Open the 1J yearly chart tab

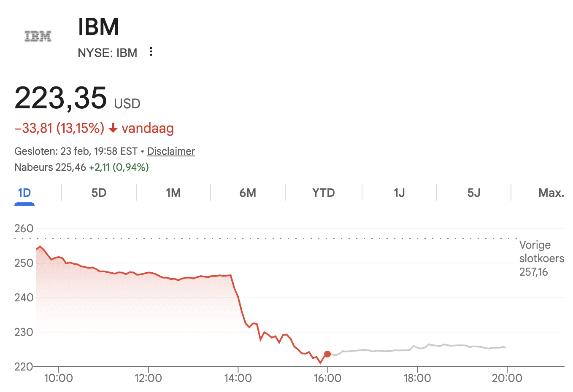[x=399, y=193]
